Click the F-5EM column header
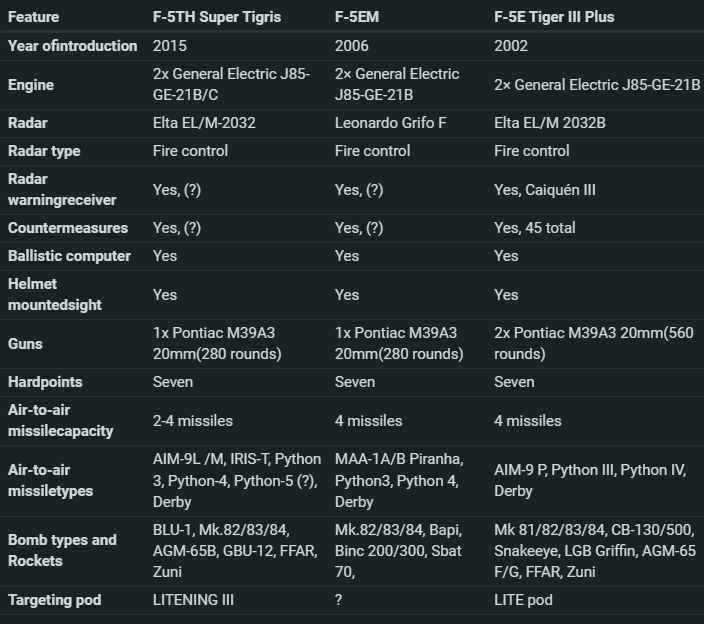The width and height of the screenshot is (704, 624). coord(357,17)
